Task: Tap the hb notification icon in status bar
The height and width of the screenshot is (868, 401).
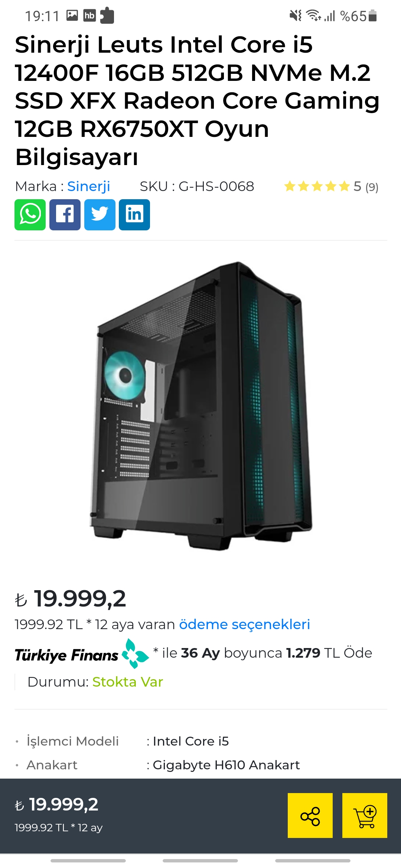Action: [x=89, y=16]
